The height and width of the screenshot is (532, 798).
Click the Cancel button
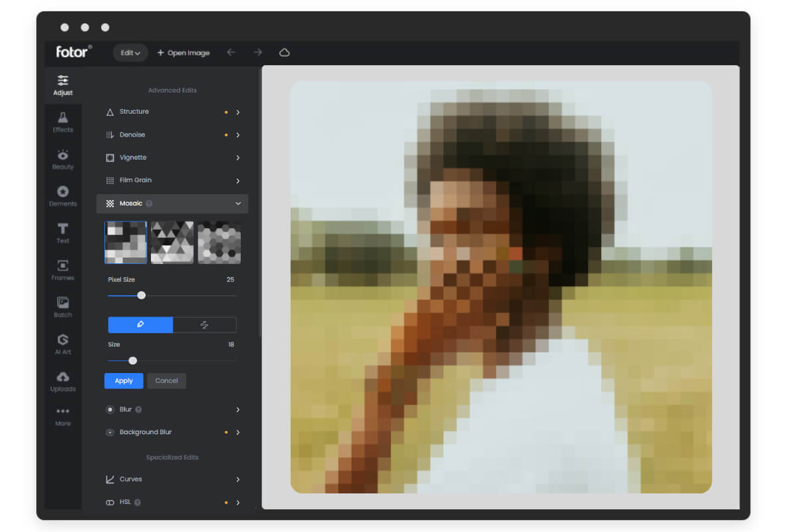coord(166,381)
